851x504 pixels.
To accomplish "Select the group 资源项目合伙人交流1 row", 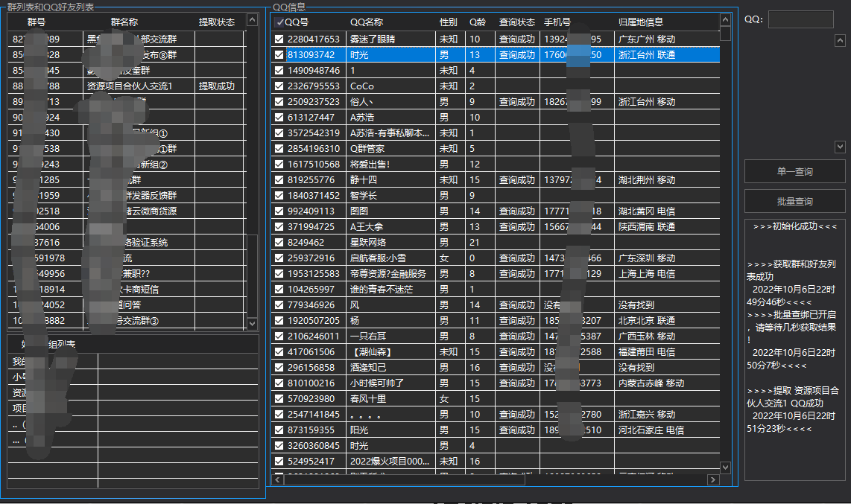I will click(130, 86).
